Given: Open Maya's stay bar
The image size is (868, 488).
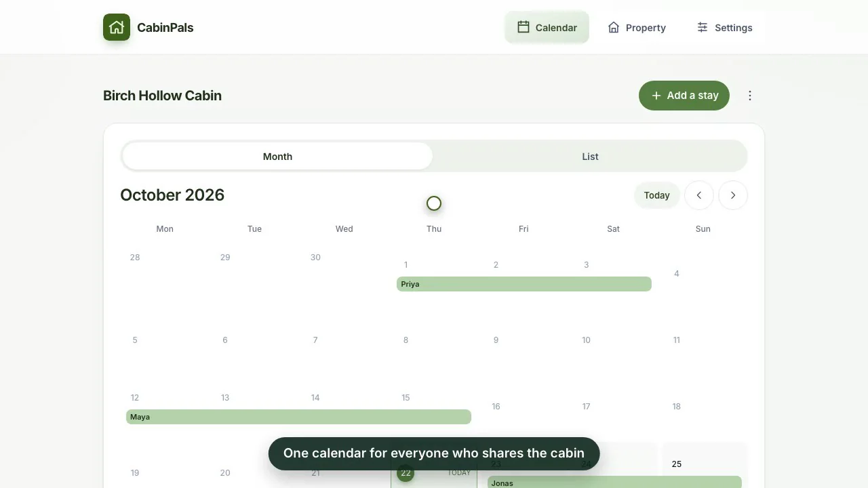Looking at the screenshot, I should click(298, 417).
